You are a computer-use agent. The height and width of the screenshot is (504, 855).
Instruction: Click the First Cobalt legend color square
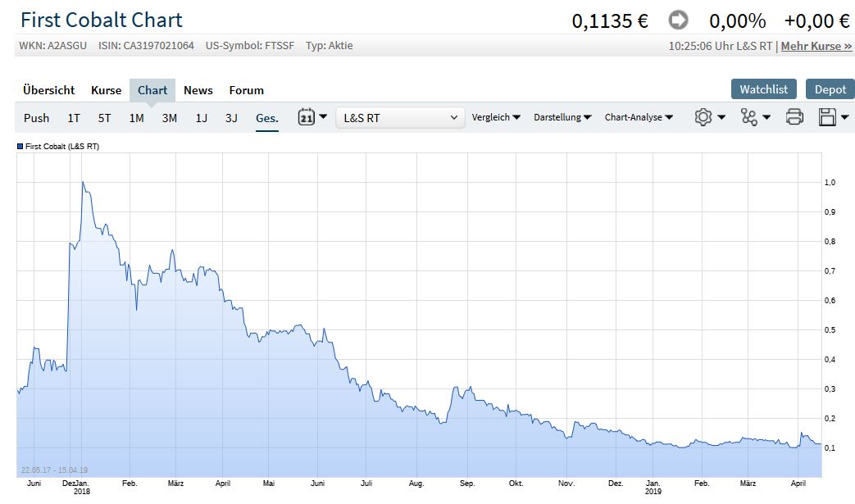pyautogui.click(x=20, y=146)
